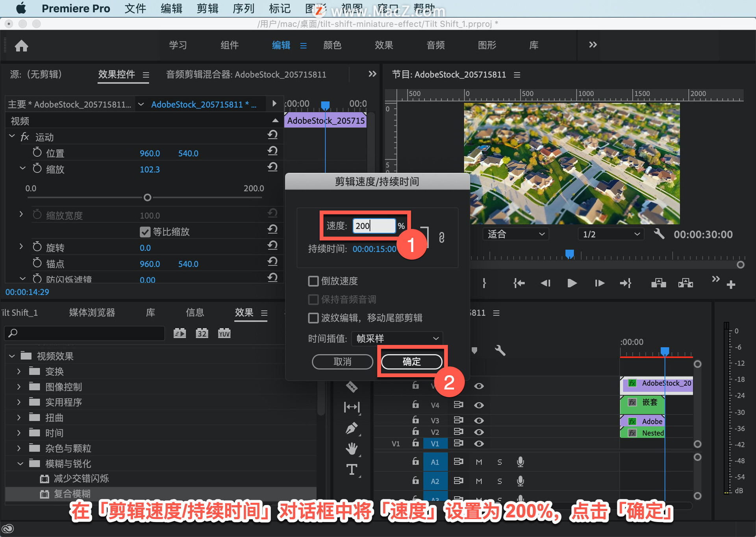
Task: Switch to the 颜色 workspace
Action: [332, 45]
